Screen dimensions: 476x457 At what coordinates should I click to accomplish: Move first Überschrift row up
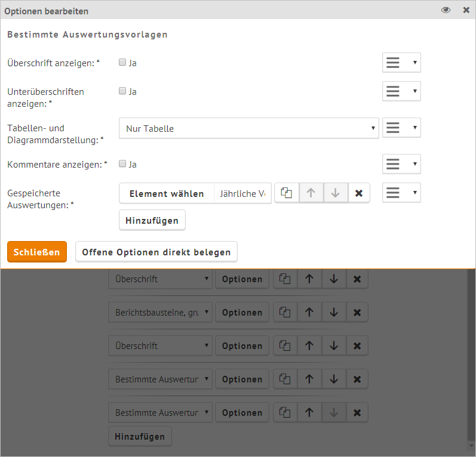309,279
